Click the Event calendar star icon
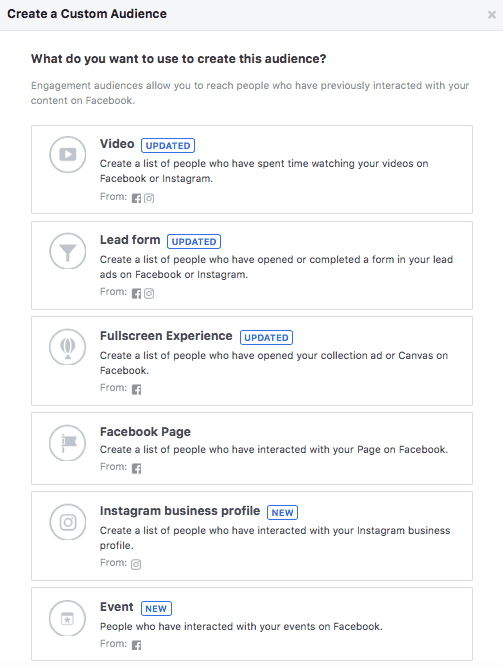This screenshot has width=503, height=668. tap(68, 618)
